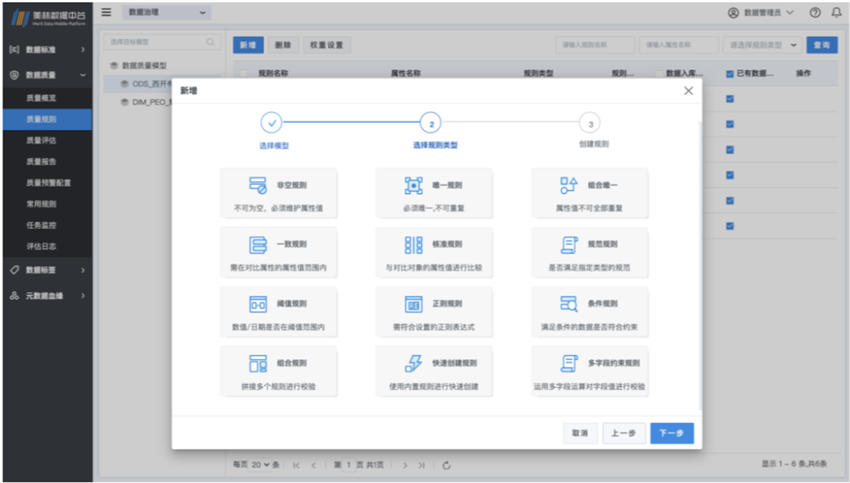Open notifications via the bell icon
Viewport: 850px width, 483px height.
point(836,13)
